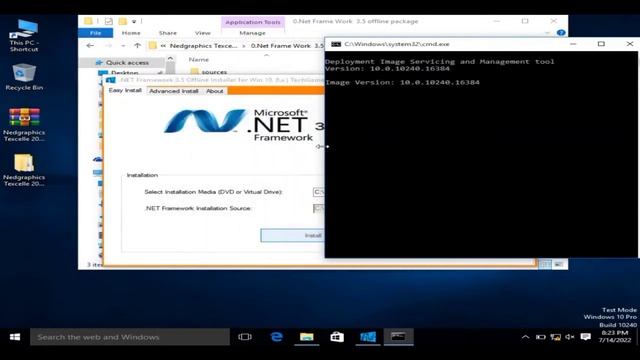Open the installation media drive dropdown
Viewport: 640px width, 360px height.
tap(319, 192)
